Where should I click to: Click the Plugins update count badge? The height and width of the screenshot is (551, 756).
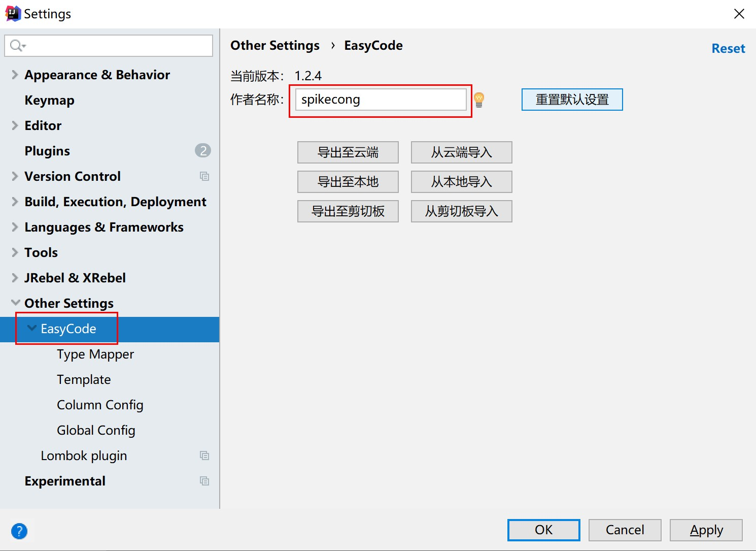point(203,151)
